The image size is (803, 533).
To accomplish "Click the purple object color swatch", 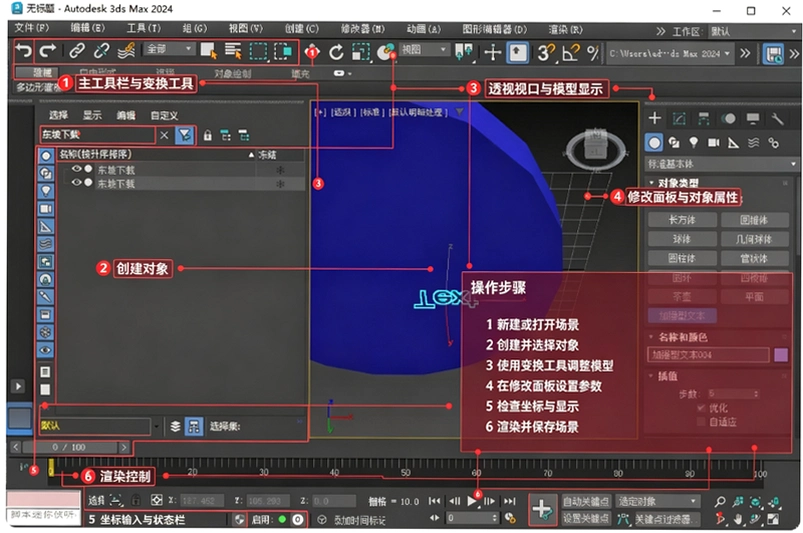I will (781, 354).
